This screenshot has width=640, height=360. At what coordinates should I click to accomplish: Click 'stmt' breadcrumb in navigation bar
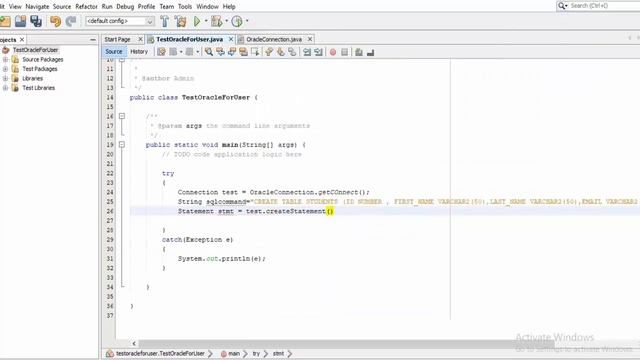coord(278,353)
